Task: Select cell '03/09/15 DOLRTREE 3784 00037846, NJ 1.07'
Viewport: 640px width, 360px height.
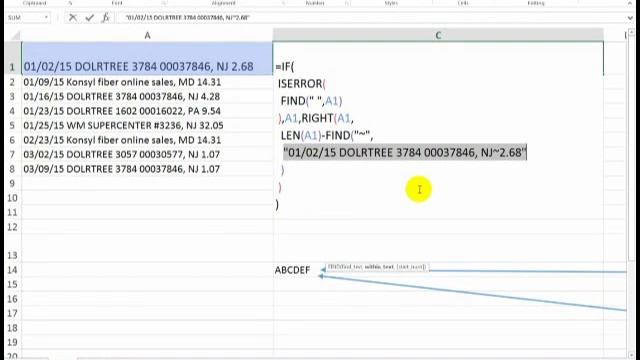Action: point(147,169)
